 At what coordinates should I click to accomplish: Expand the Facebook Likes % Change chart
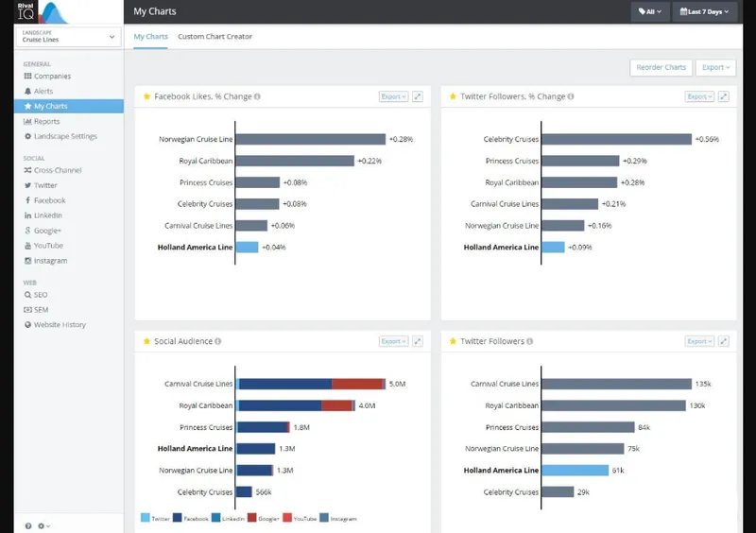click(x=418, y=96)
